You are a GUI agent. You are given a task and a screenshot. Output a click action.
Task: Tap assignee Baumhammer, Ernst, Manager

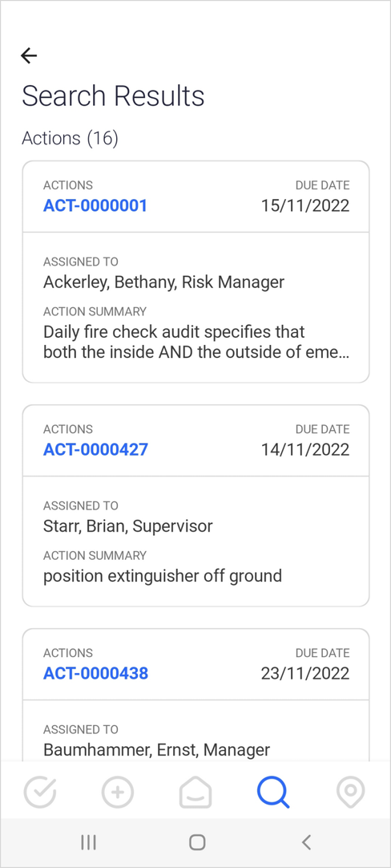[x=156, y=750]
